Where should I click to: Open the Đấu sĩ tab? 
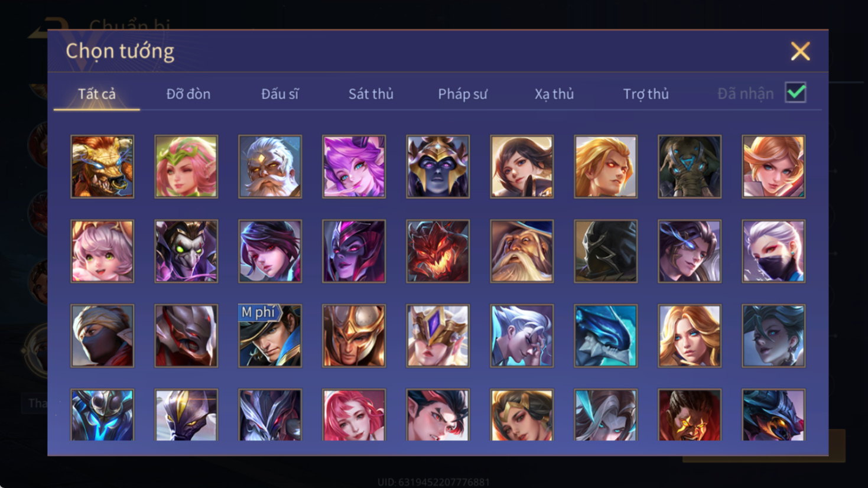[280, 94]
